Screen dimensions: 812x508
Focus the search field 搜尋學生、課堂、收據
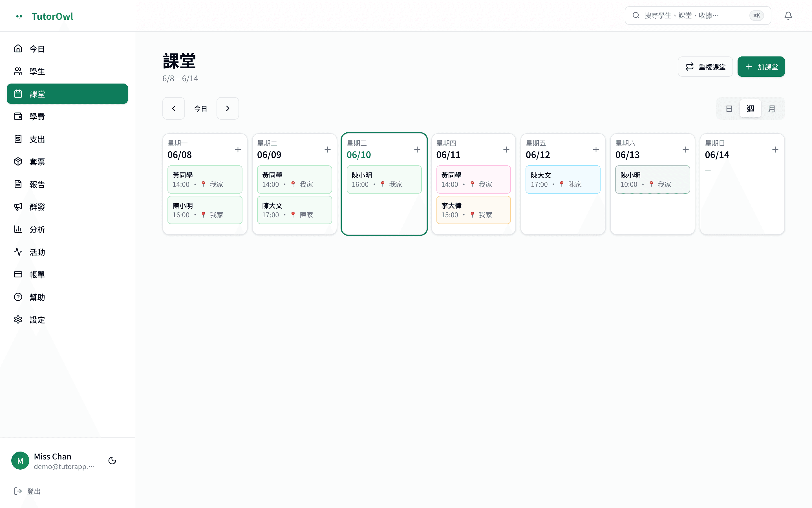tap(698, 16)
